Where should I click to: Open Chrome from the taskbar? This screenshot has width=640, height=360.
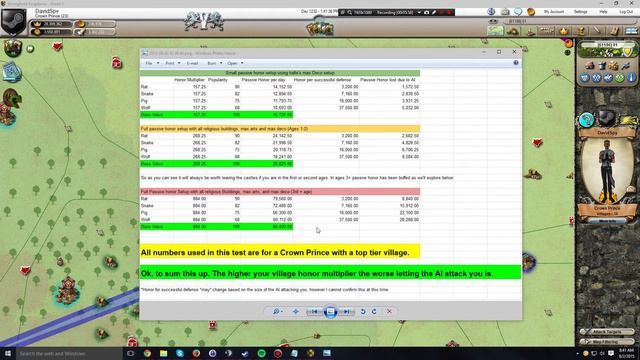147,353
